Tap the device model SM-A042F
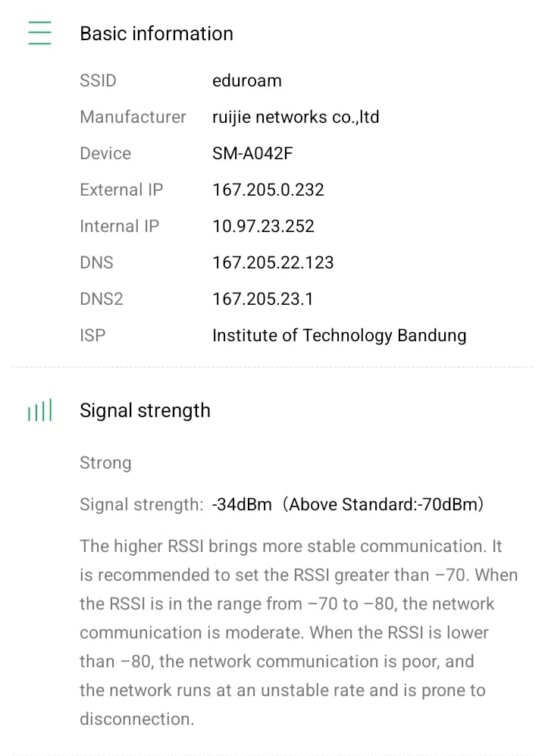 tap(252, 153)
